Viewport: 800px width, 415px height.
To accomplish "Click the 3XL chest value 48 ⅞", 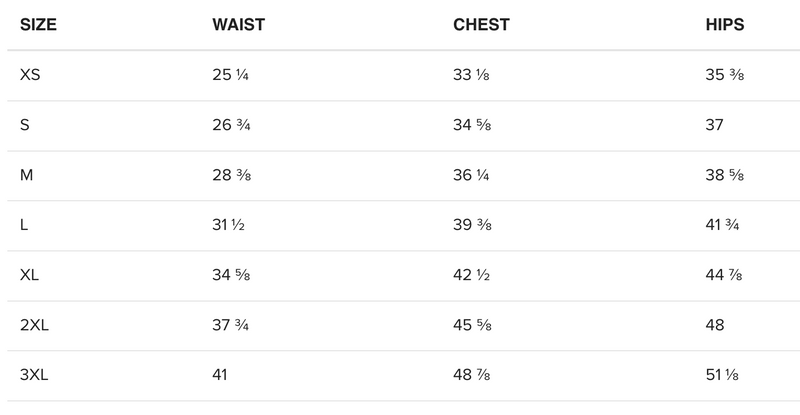I will pyautogui.click(x=474, y=374).
